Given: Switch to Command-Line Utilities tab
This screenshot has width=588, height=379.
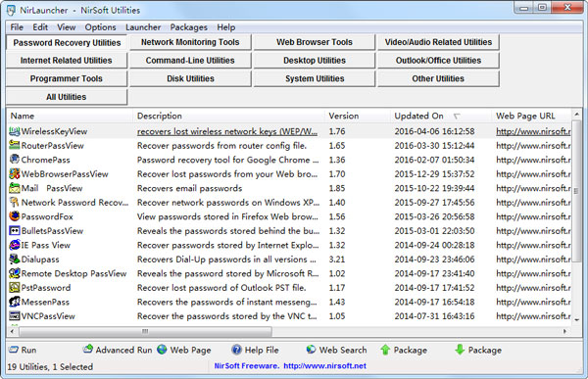Looking at the screenshot, I should [190, 61].
